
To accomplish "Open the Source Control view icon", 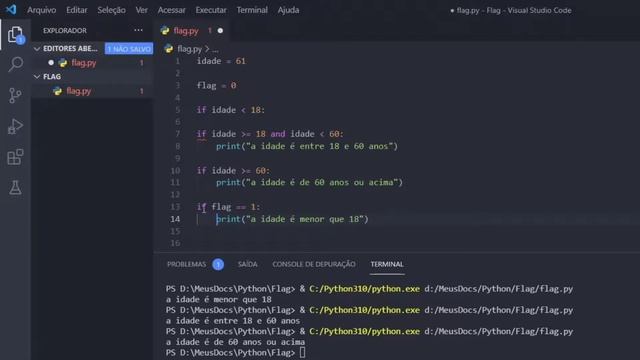I will pyautogui.click(x=15, y=96).
